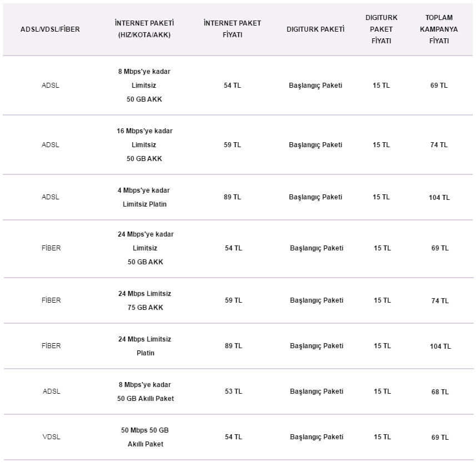Click 89 TL price in the FİBER Platin row
Image resolution: width=476 pixels, height=472 pixels.
(233, 346)
